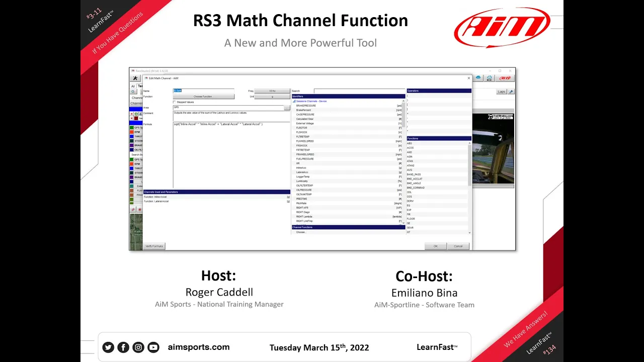Click the track map thumbnail at bottom left

(x=136, y=231)
